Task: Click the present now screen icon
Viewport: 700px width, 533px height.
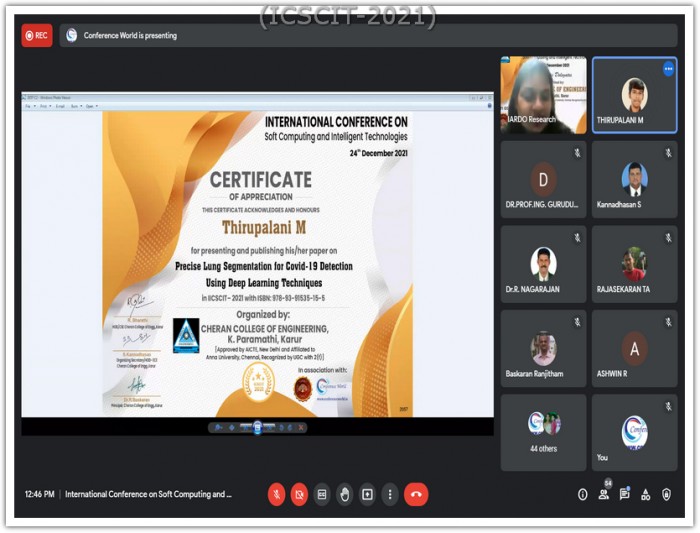Action: [x=367, y=494]
